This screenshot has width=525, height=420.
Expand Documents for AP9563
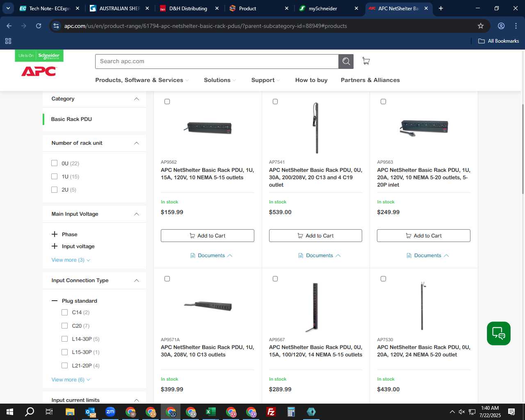tap(427, 256)
